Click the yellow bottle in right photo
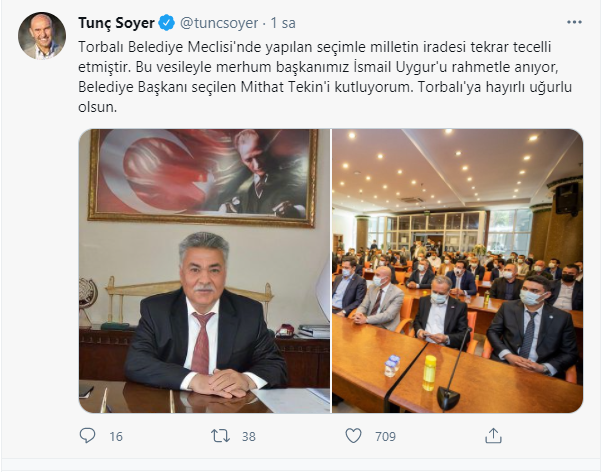 (429, 373)
